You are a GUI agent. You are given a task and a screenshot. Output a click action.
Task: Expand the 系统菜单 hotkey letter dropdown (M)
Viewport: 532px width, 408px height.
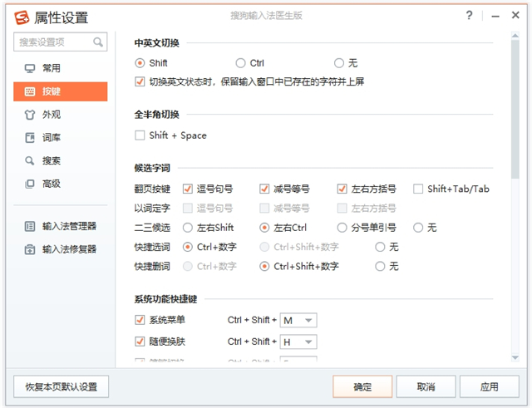click(308, 321)
